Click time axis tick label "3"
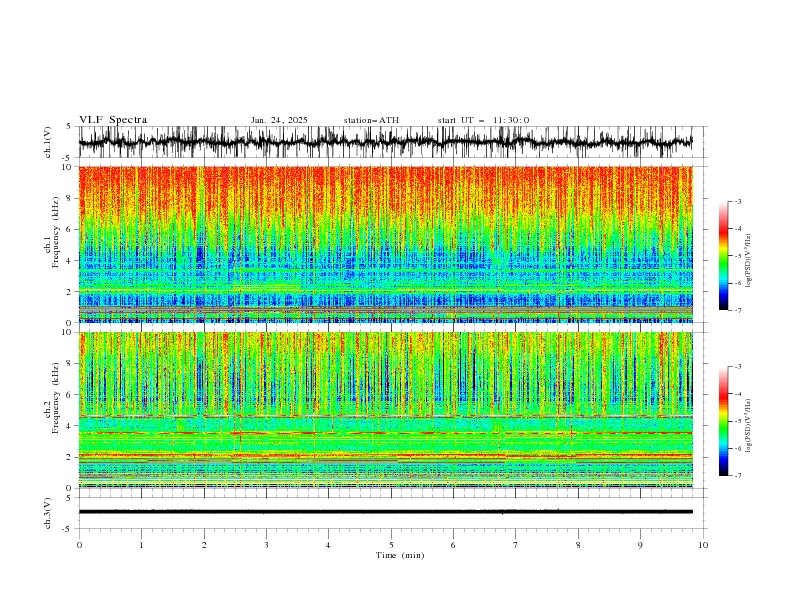Image resolution: width=792 pixels, height=612 pixels. click(266, 545)
